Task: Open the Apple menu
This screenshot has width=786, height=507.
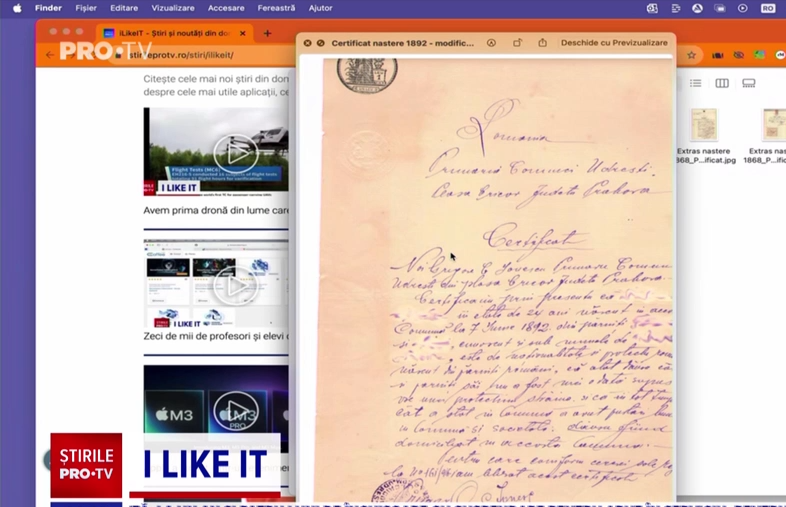Action: (x=16, y=8)
